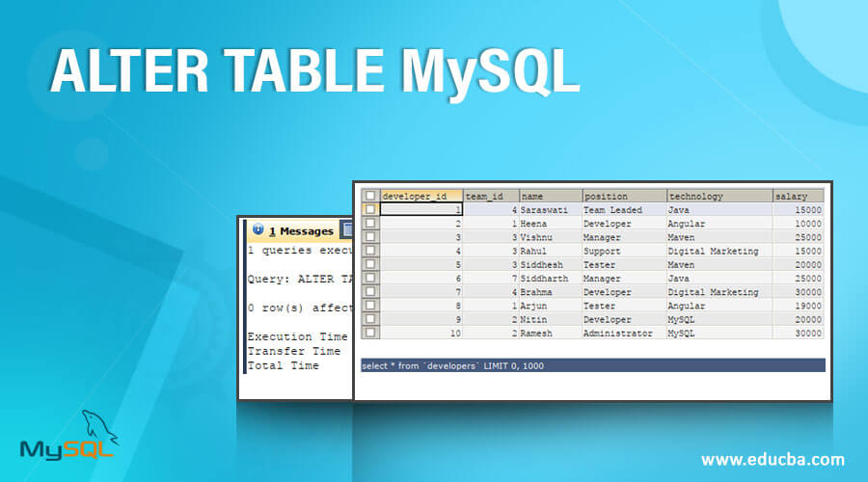The height and width of the screenshot is (482, 868).
Task: Select the position cell 'Administrator'
Action: coord(624,333)
